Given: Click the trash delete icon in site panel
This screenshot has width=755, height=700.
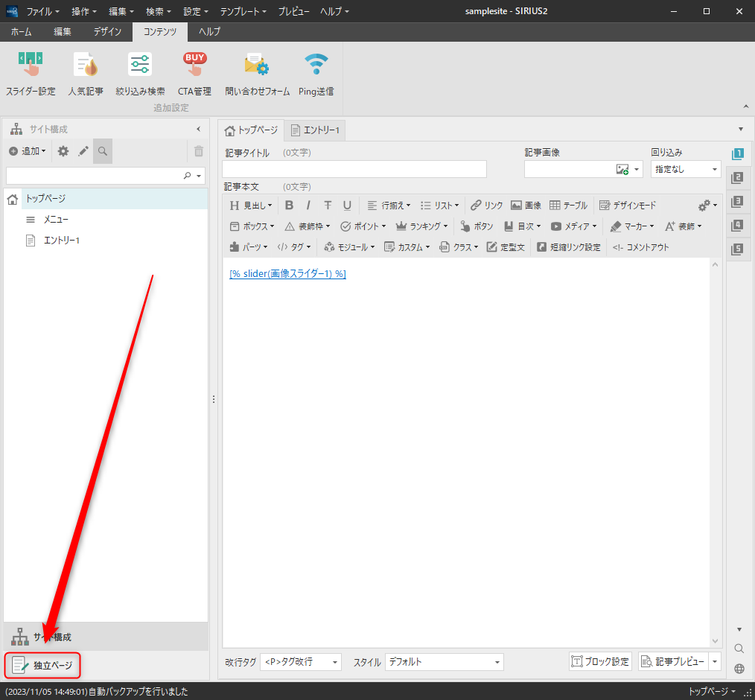Looking at the screenshot, I should pyautogui.click(x=199, y=151).
